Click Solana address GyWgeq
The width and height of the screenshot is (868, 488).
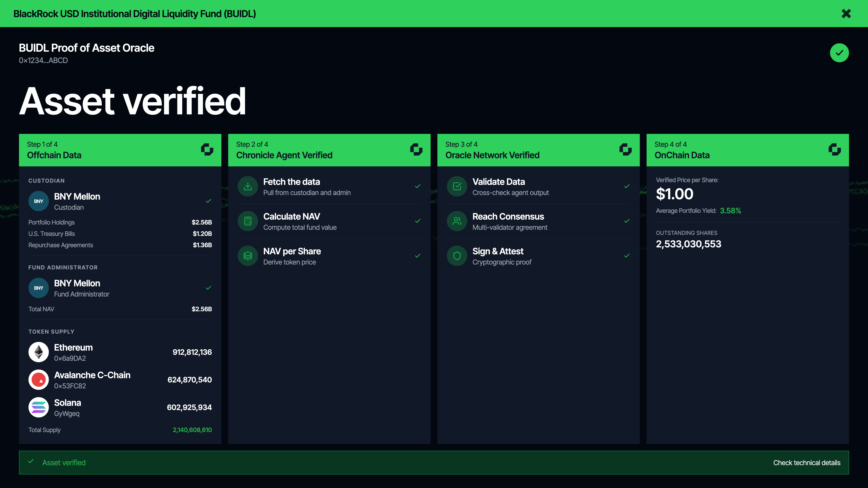[x=67, y=414]
